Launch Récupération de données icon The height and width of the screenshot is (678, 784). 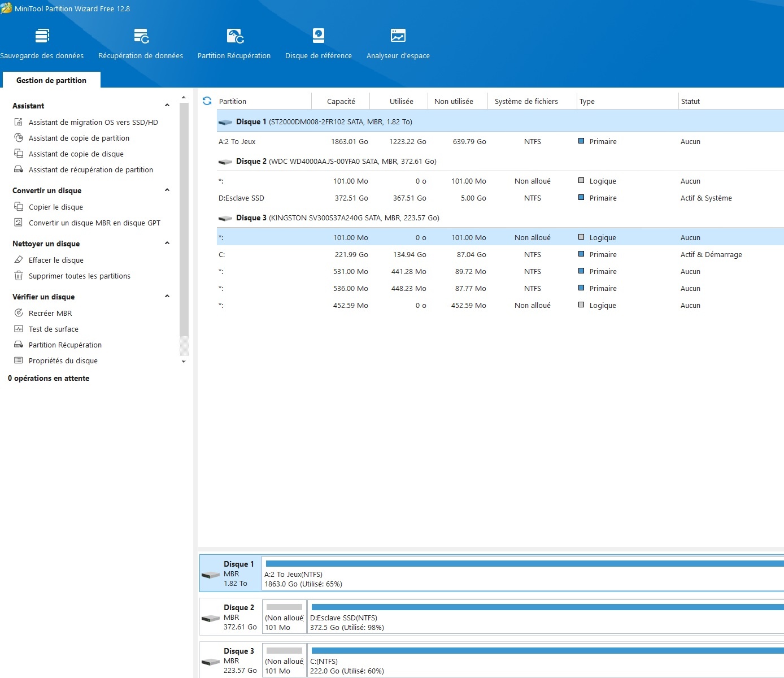point(141,37)
